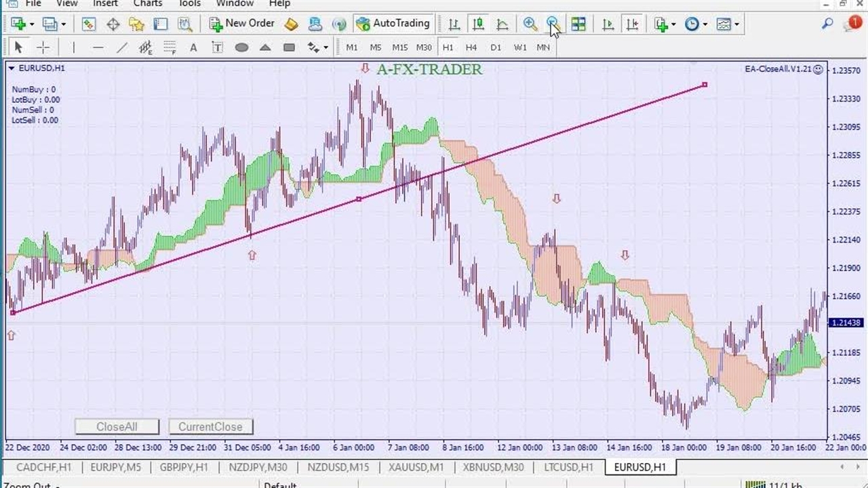868x488 pixels.
Task: Open the Market Watch panel icon
Action: pyautogui.click(x=88, y=24)
